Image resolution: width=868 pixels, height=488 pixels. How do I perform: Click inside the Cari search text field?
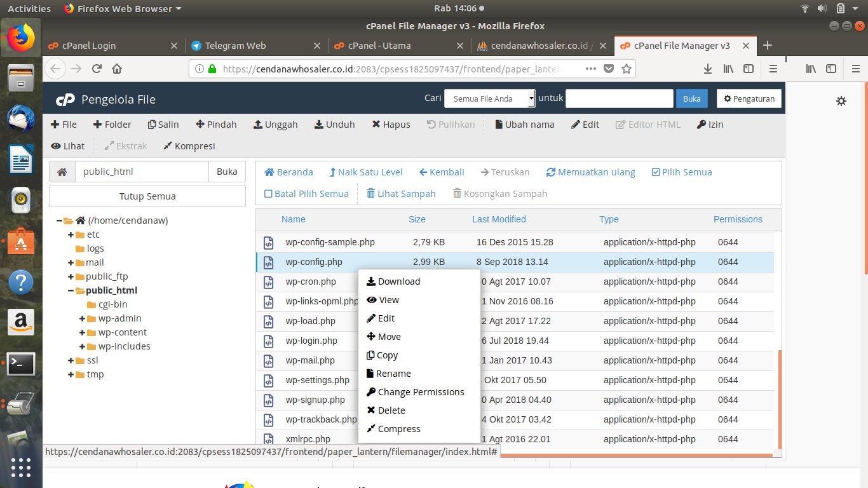coord(620,98)
